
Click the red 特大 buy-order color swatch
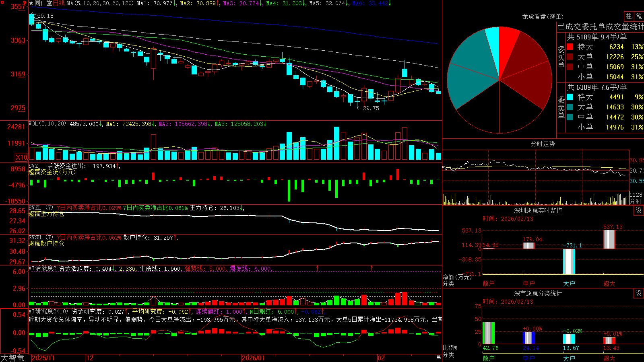coord(570,47)
